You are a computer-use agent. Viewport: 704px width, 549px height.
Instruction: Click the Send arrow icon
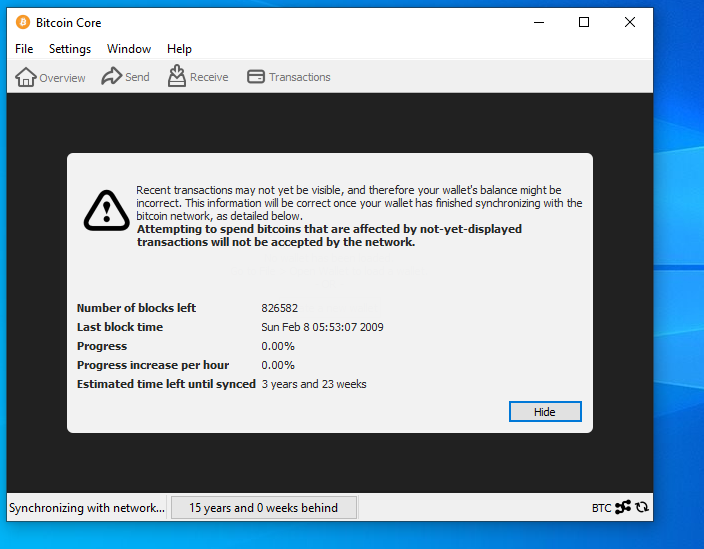111,76
